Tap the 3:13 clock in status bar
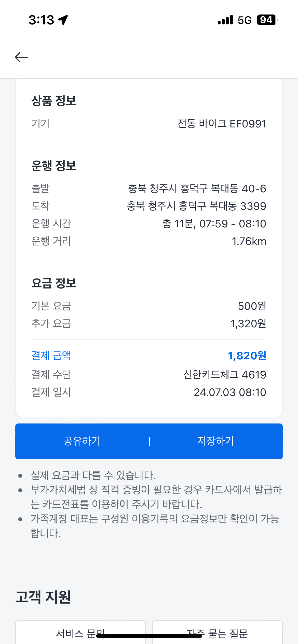The image size is (298, 644). point(41,20)
